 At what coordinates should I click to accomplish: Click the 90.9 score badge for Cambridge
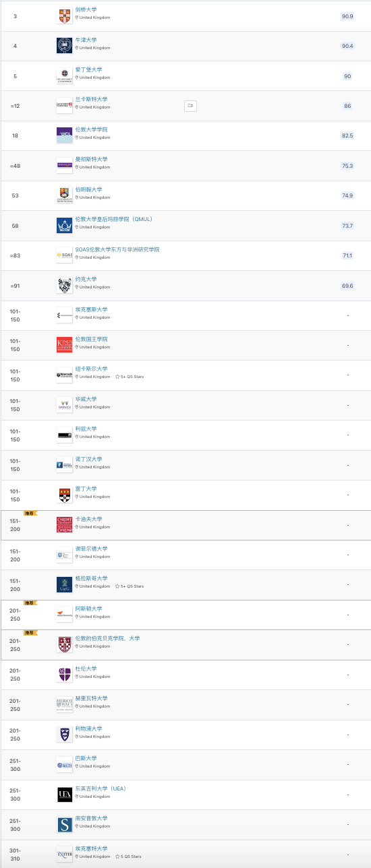[x=347, y=15]
